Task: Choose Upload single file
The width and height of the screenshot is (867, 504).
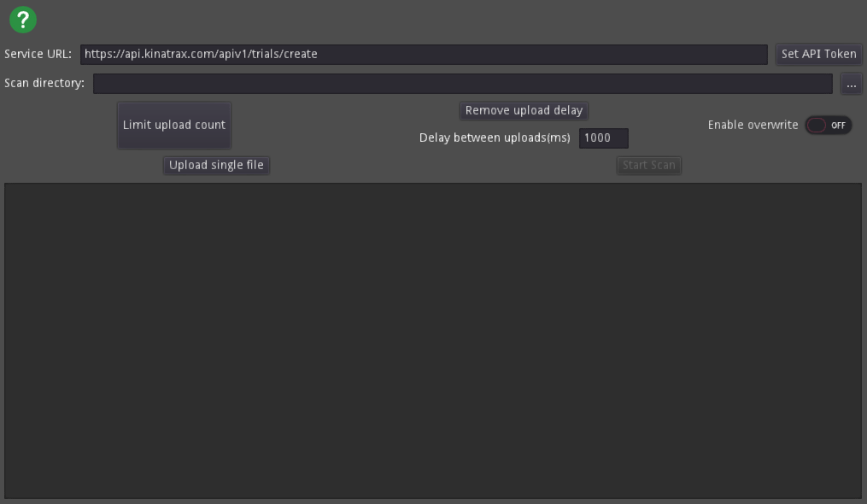Action: pos(216,166)
